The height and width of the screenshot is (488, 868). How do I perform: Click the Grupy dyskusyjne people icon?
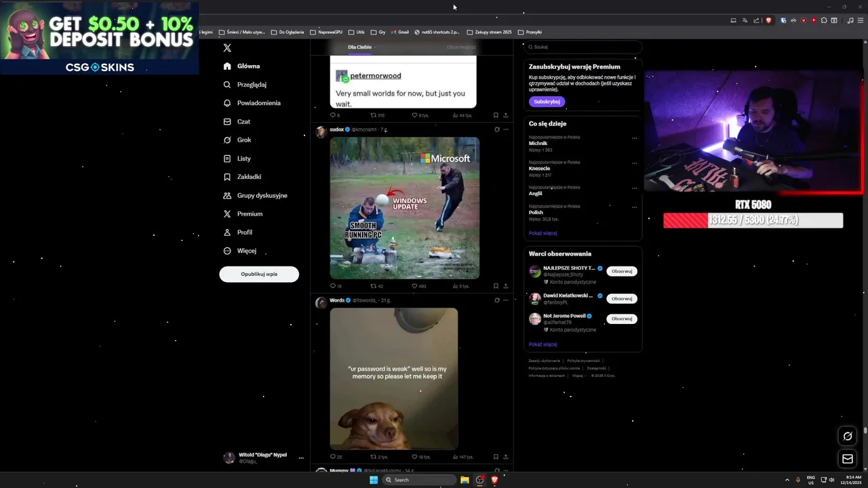(227, 195)
